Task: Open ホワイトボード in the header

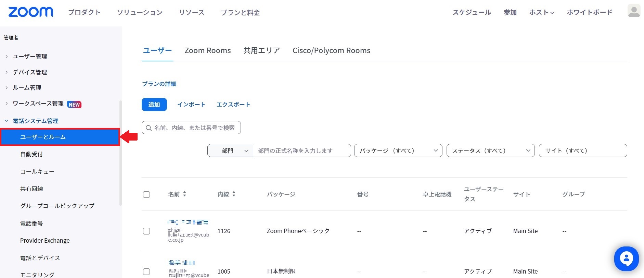Action: point(590,12)
